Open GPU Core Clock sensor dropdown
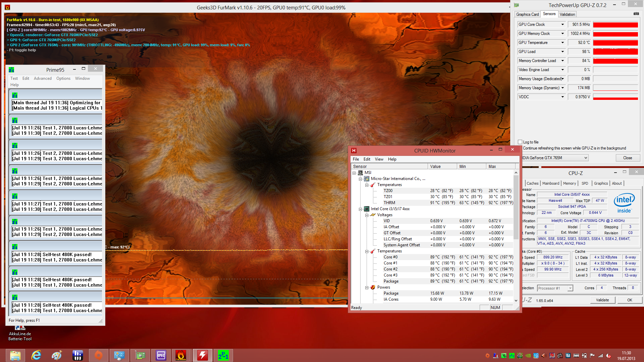The height and width of the screenshot is (362, 644). tap(562, 24)
